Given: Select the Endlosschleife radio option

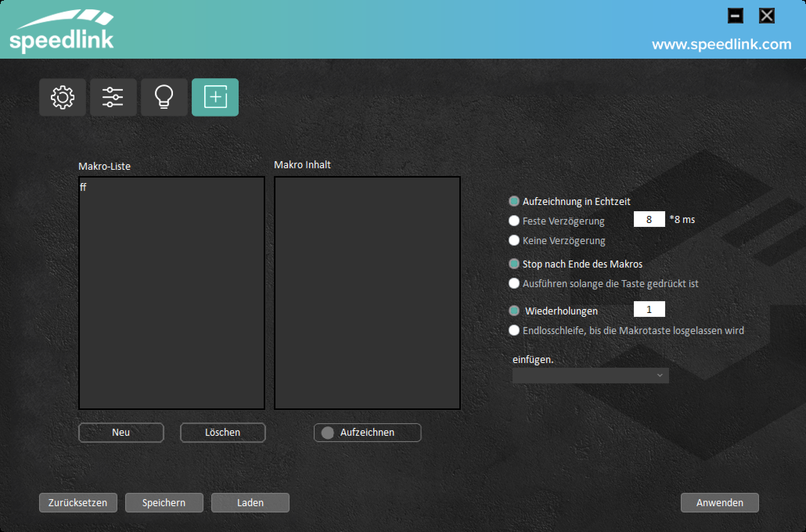Looking at the screenshot, I should (514, 330).
